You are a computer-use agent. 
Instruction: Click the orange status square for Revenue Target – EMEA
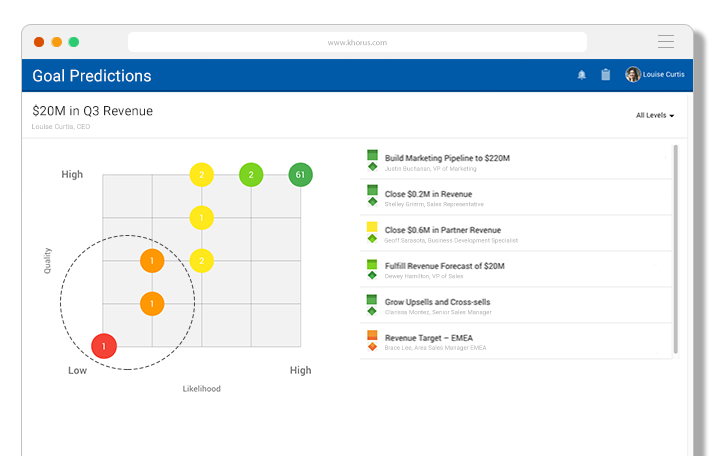372,335
